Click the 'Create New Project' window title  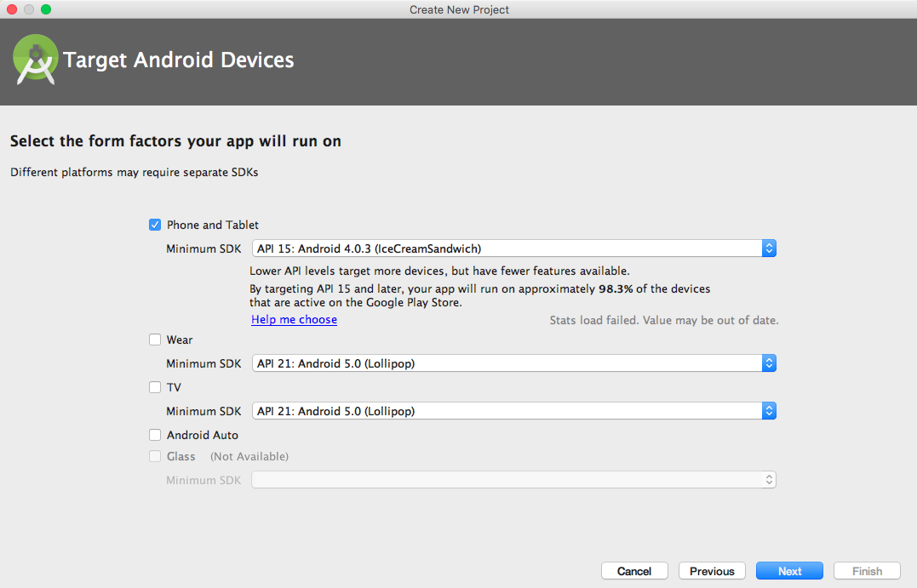[x=459, y=9]
